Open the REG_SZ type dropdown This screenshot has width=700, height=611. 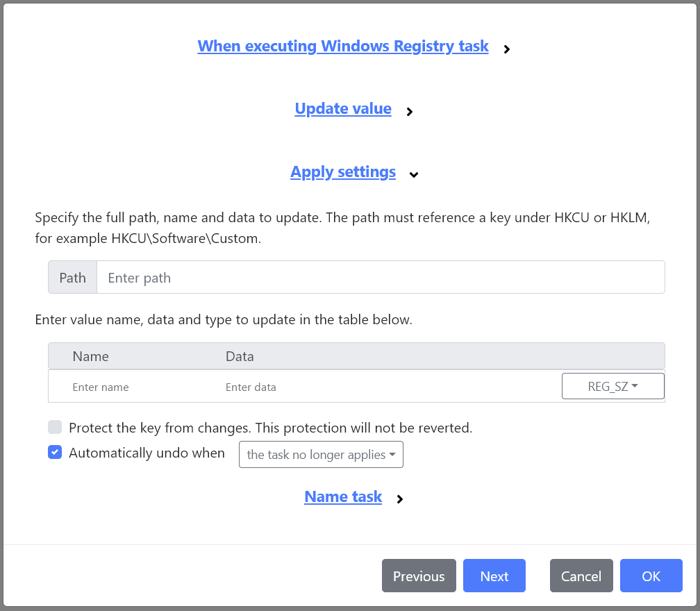click(x=612, y=386)
